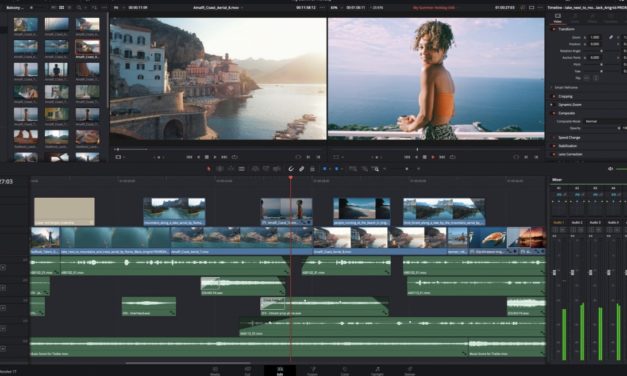Click the Zoom X value field
This screenshot has height=376, width=627.
(x=595, y=37)
